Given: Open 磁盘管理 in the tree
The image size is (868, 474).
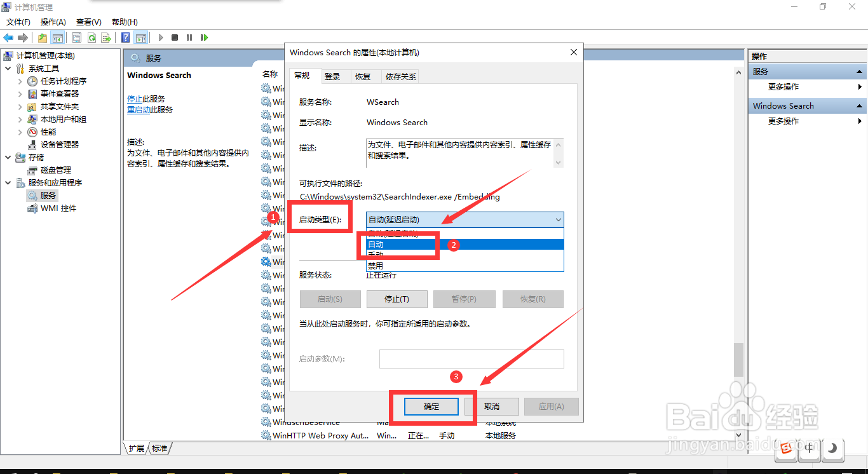Looking at the screenshot, I should 56,170.
